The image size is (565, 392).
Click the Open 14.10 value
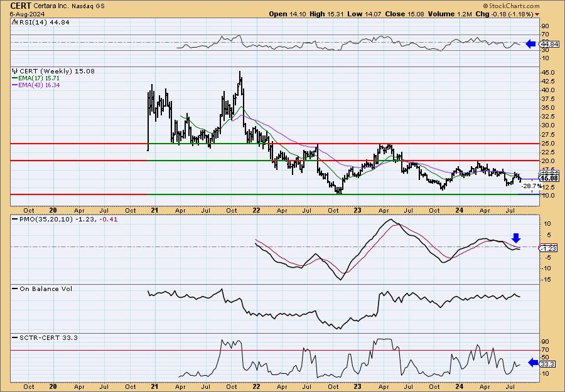(x=288, y=14)
